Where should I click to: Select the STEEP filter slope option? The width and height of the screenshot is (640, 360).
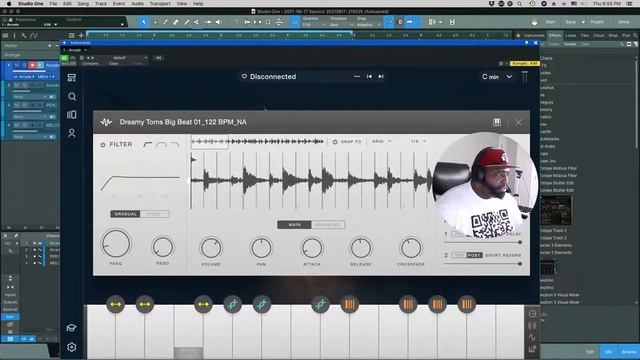click(154, 214)
